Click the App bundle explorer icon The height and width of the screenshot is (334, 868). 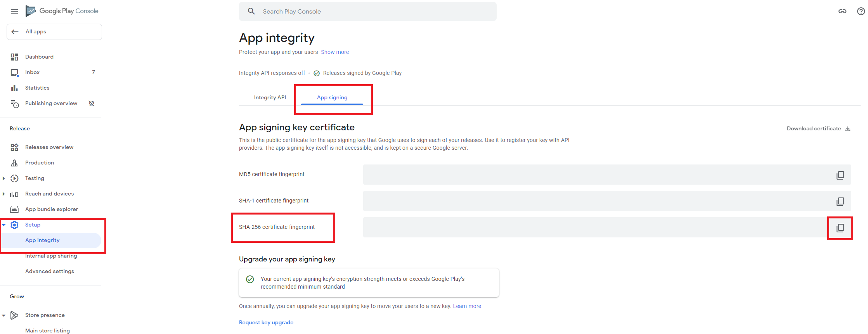point(14,209)
